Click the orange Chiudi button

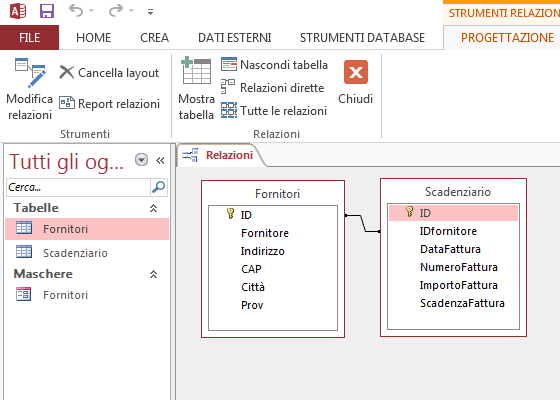click(x=356, y=72)
